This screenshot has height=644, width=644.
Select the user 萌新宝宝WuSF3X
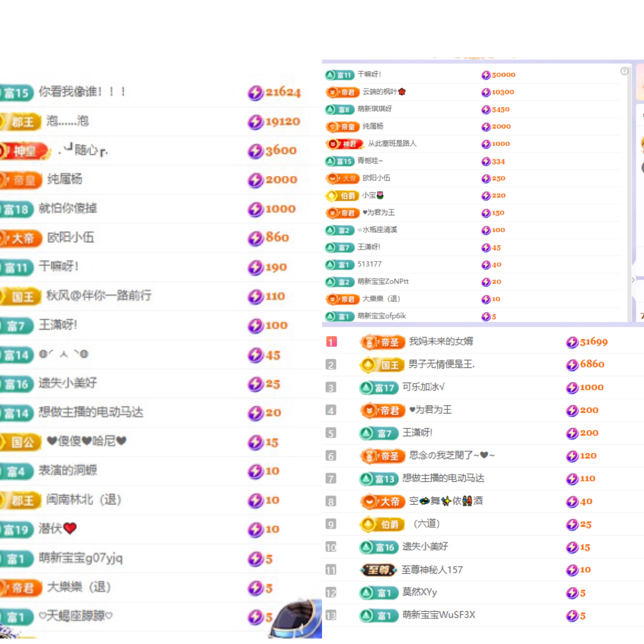click(439, 615)
